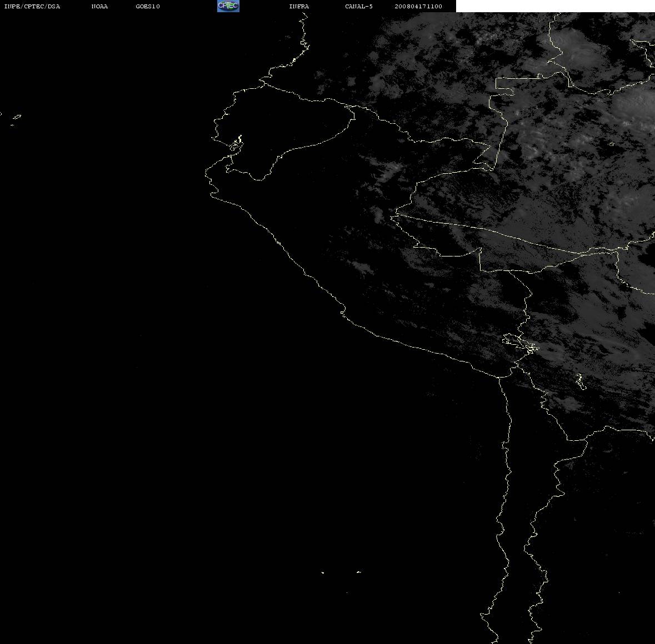Click the INFRA label in header
655x644 pixels.
pos(299,6)
